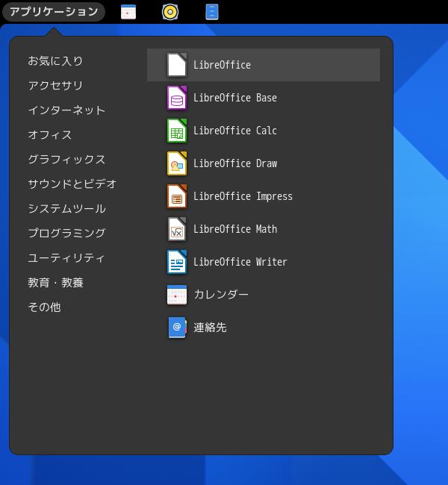Select the お気に入り category
The image size is (448, 485).
pyautogui.click(x=55, y=61)
